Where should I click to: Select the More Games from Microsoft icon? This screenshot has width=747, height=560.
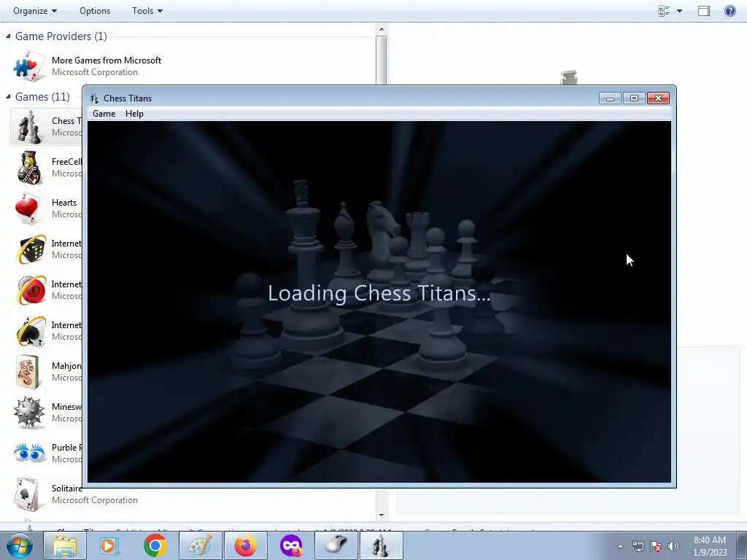click(x=29, y=66)
